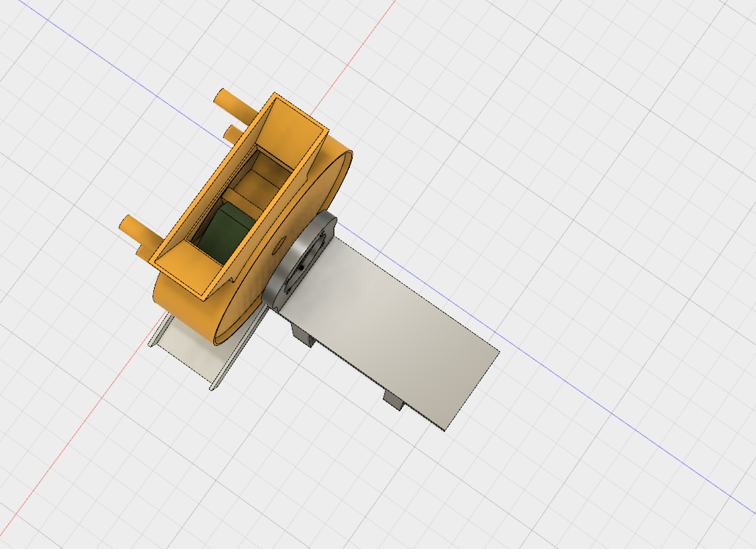The width and height of the screenshot is (756, 549).
Task: Select the small oval slot on orange disc face
Action: [x=279, y=246]
